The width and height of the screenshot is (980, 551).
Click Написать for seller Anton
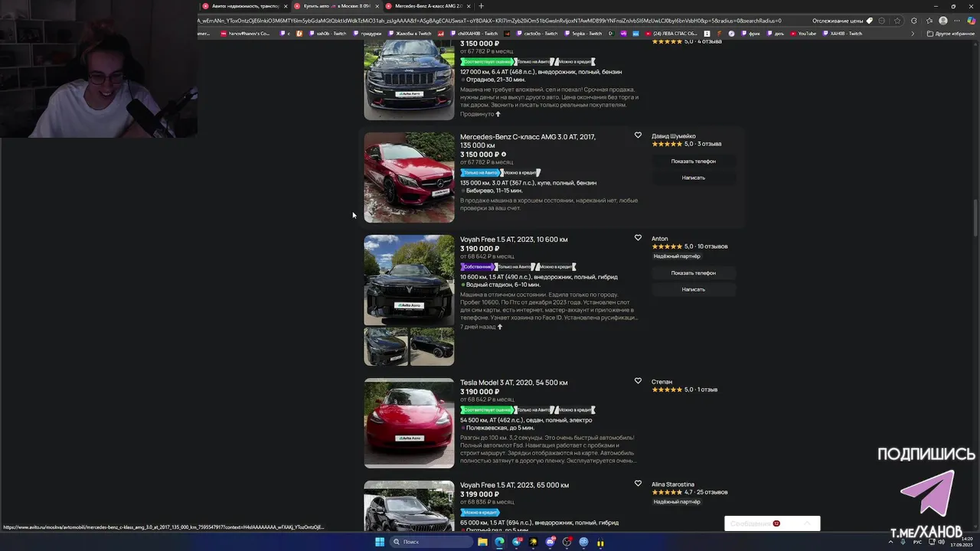tap(694, 289)
